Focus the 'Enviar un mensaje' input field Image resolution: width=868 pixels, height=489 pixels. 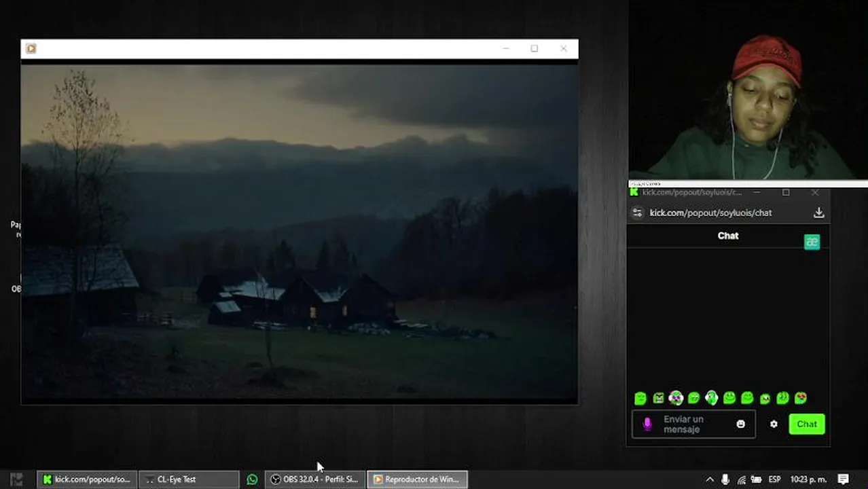(693, 424)
